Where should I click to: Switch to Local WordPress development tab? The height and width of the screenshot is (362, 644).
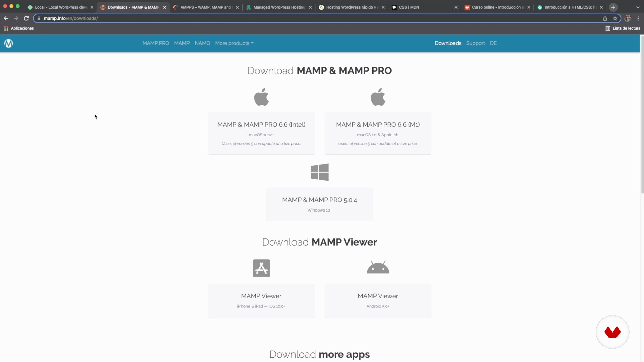(60, 7)
